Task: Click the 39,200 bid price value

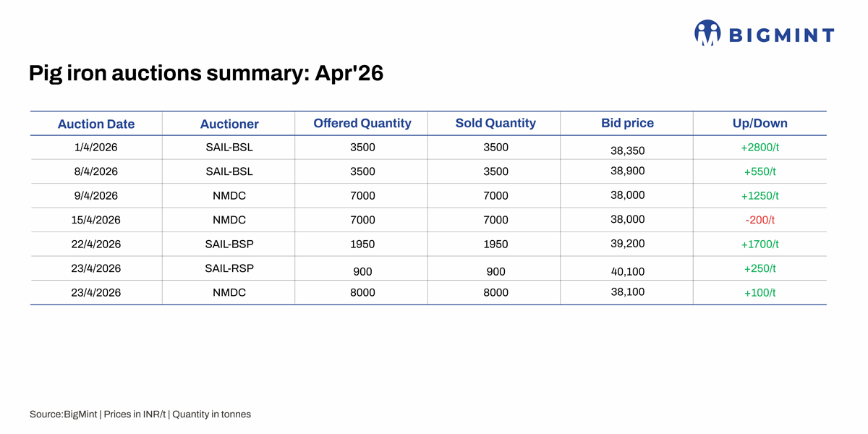Action: [x=627, y=243]
